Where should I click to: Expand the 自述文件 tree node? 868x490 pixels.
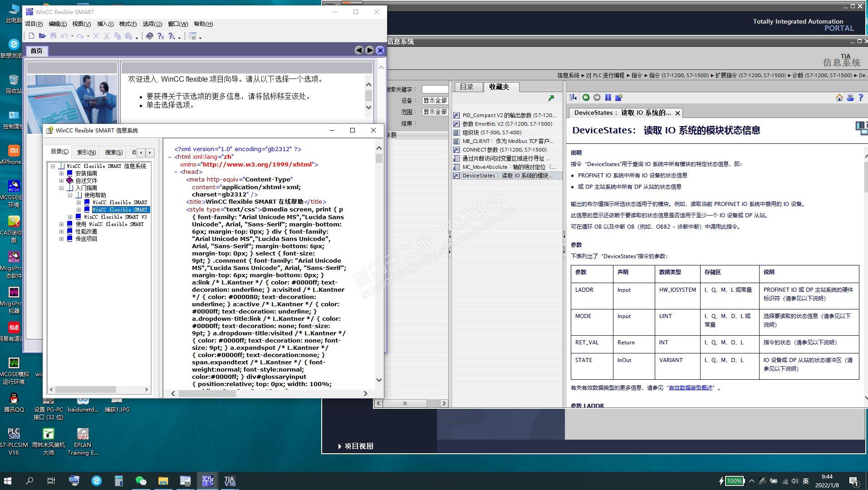coord(62,181)
